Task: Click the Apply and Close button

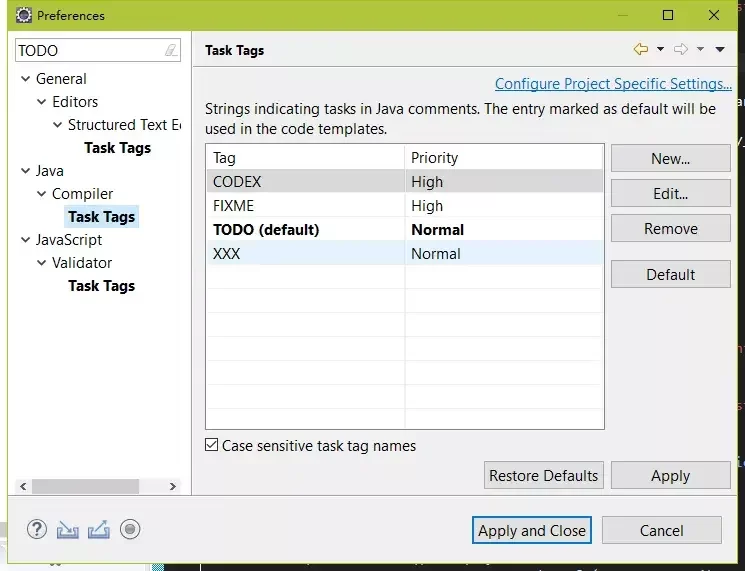Action: pyautogui.click(x=532, y=530)
